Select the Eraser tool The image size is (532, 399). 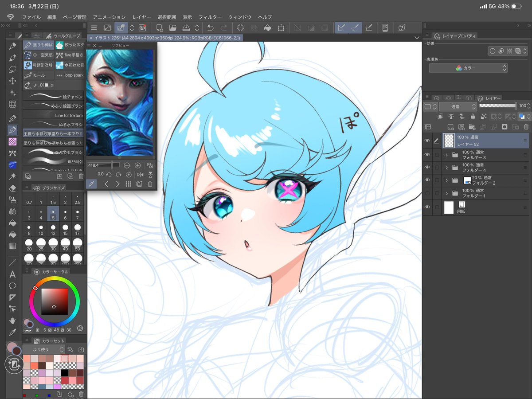(x=12, y=188)
